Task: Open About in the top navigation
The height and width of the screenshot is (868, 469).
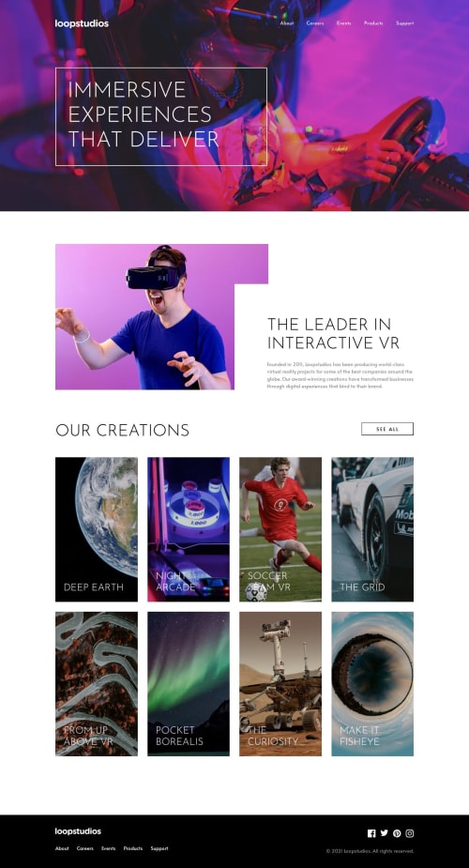Action: click(x=286, y=23)
